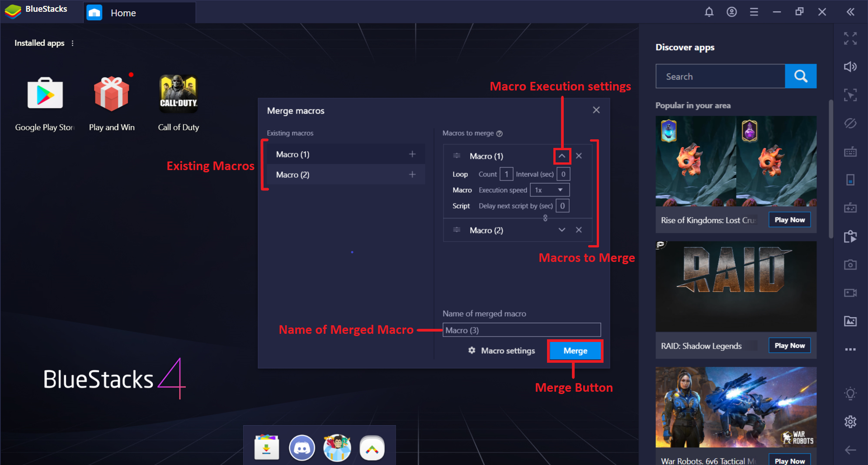Expand Macro (2) execution settings
Viewport: 868px width, 465px height.
tap(562, 230)
